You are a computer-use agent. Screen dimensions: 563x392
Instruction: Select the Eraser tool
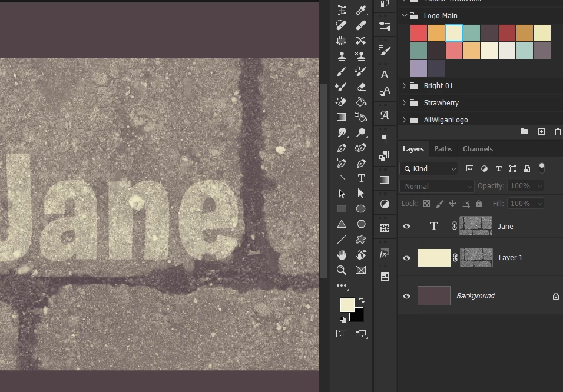click(x=361, y=87)
